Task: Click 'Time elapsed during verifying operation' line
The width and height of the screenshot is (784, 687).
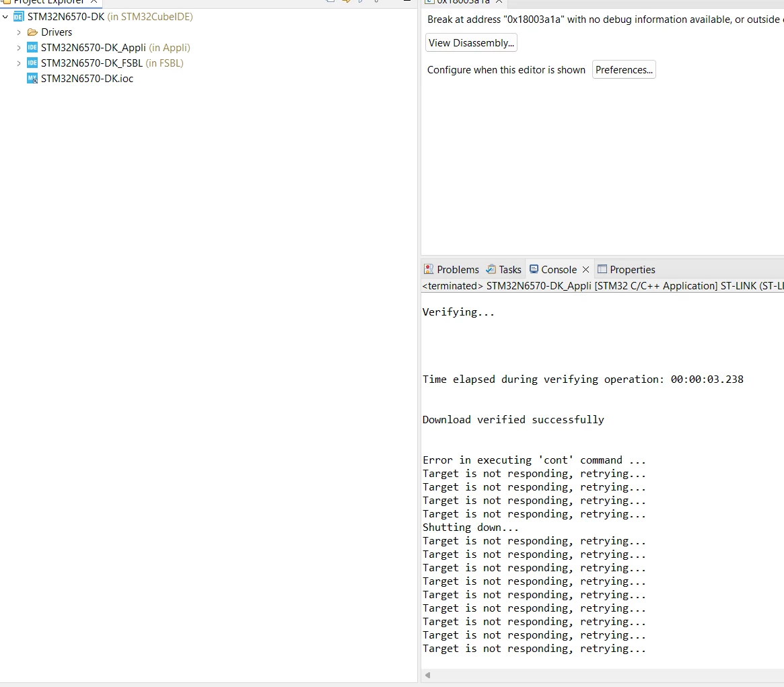Action: (x=583, y=379)
